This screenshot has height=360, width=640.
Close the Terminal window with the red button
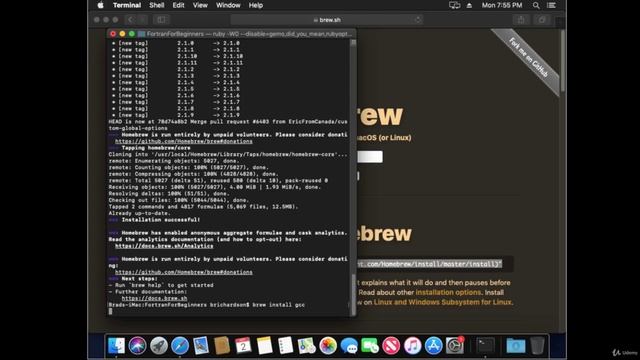(x=113, y=34)
